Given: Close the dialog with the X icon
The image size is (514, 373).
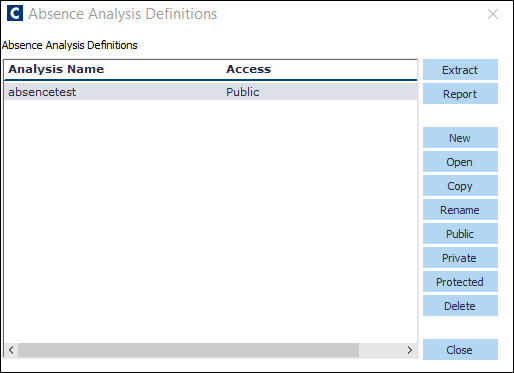Looking at the screenshot, I should click(x=493, y=14).
